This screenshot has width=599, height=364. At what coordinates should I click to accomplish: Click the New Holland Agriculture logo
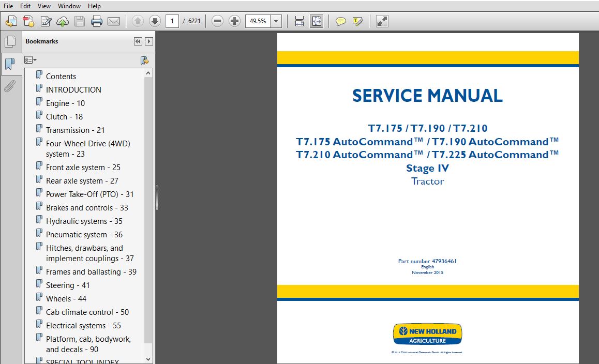[427, 334]
